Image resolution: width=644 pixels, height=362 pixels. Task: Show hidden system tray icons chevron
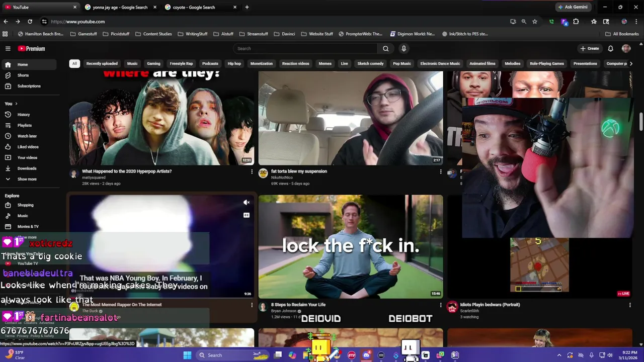coord(559,355)
